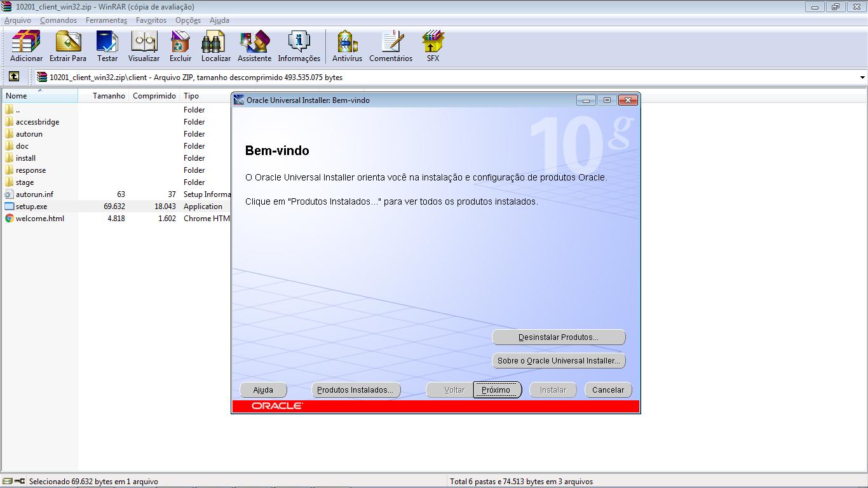The height and width of the screenshot is (488, 868).
Task: Select the Extrair Para icon
Action: (67, 46)
